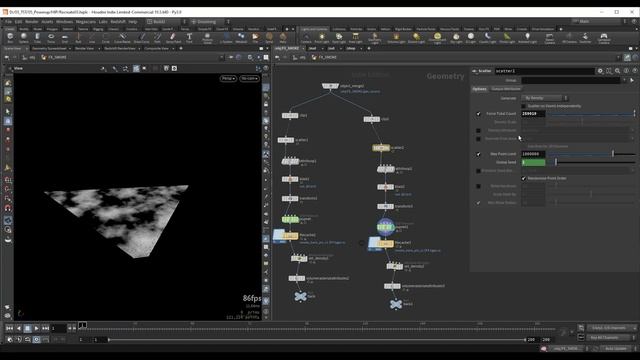Select the Spray Paint shelf tool
640x360 pixels.
coord(173,38)
